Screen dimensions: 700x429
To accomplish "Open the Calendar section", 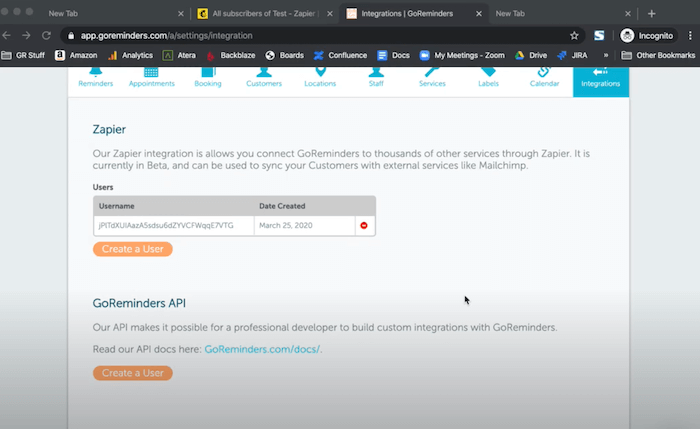I will tap(544, 79).
